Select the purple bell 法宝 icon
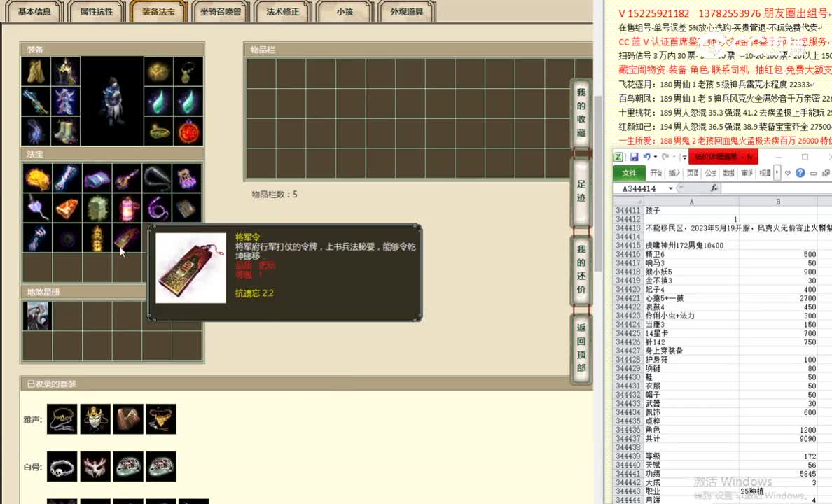 coord(187,178)
